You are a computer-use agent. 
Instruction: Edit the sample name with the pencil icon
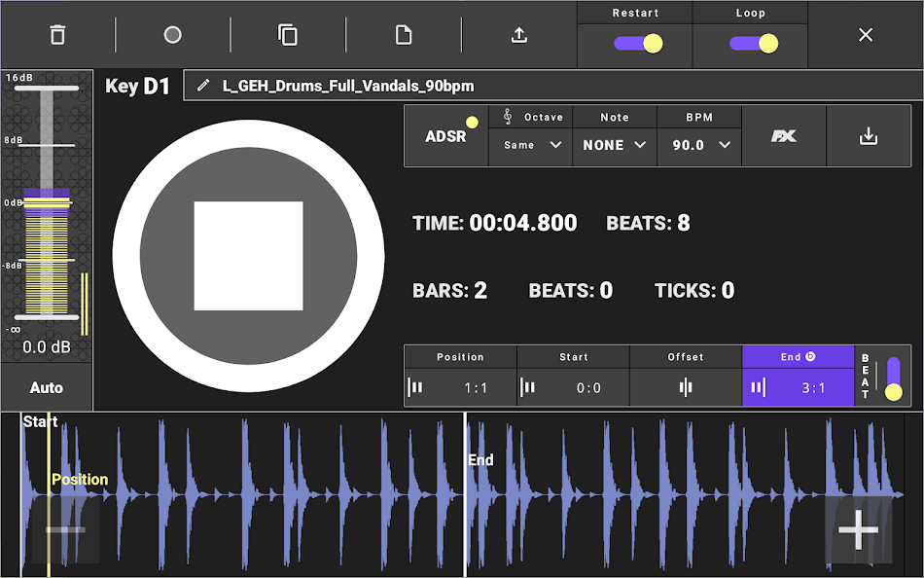pyautogui.click(x=205, y=85)
